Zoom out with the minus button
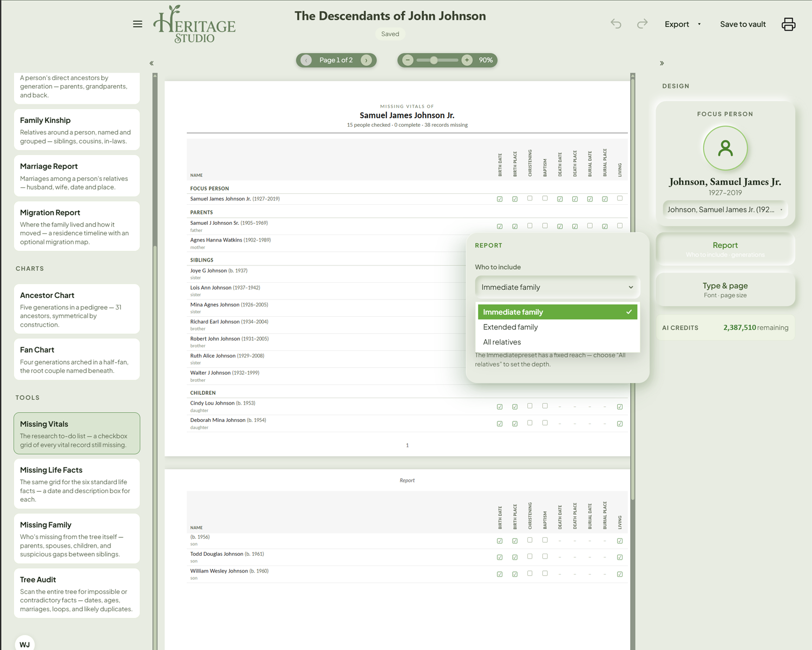The image size is (812, 650). pos(408,60)
